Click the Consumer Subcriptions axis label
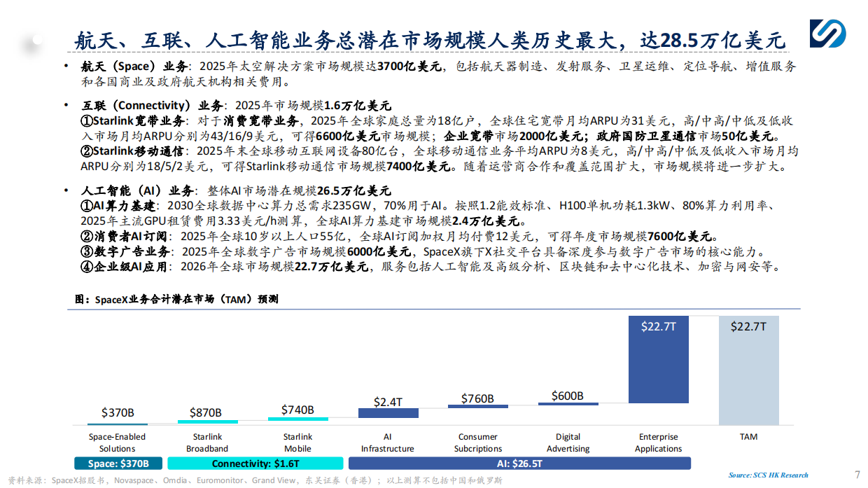Screen dimensions: 868x488 pyautogui.click(x=478, y=442)
